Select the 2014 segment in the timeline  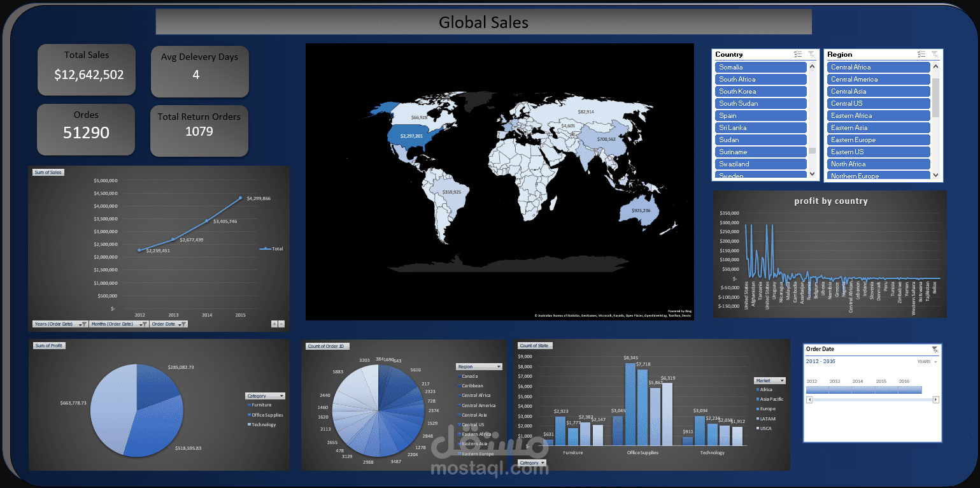click(864, 389)
